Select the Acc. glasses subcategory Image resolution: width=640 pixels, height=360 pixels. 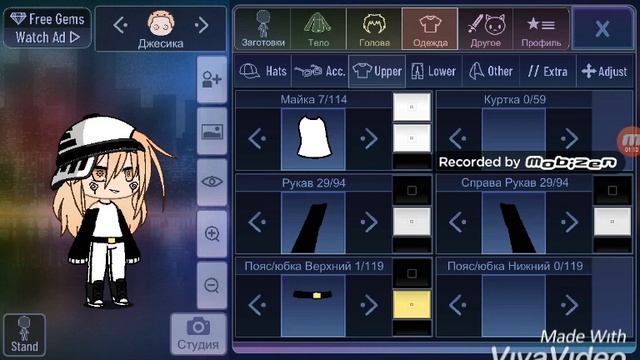[320, 71]
